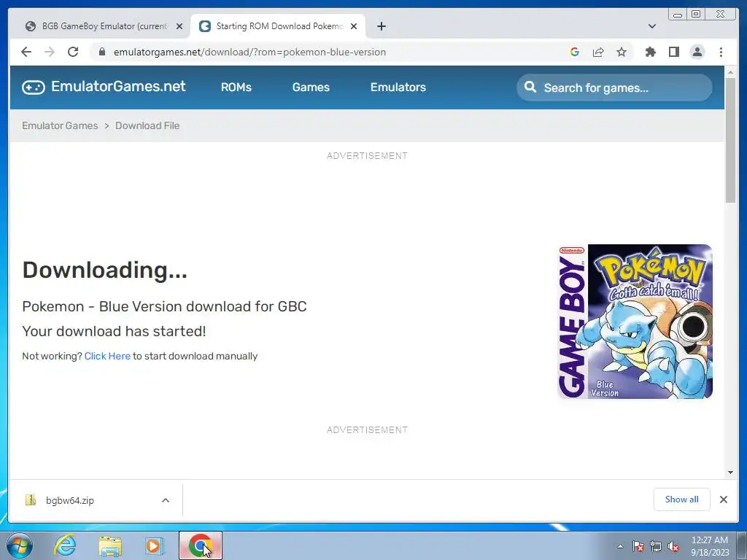Open Chrome's three-dot menu

click(x=721, y=52)
